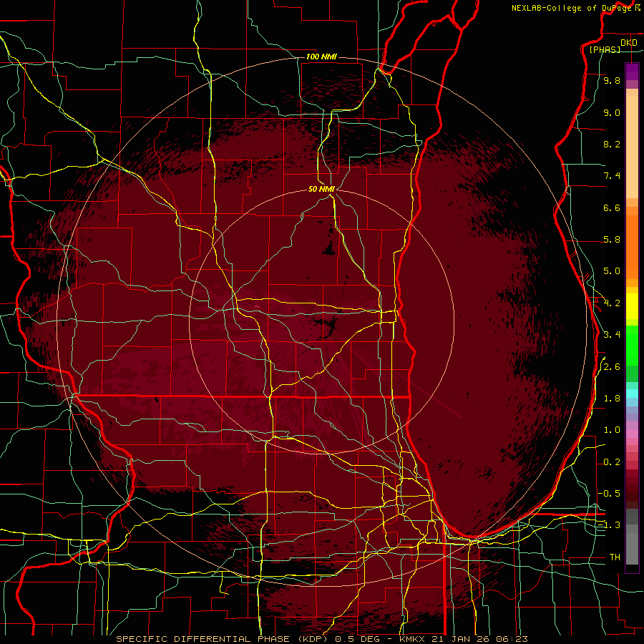The height and width of the screenshot is (644, 644).
Task: Click the 9.0 color bar value
Action: click(612, 112)
